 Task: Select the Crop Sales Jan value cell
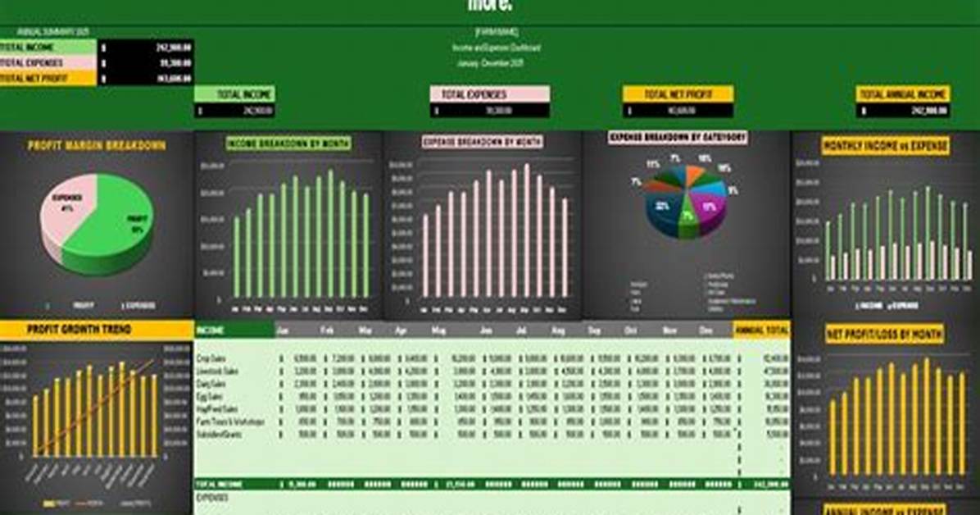point(297,358)
